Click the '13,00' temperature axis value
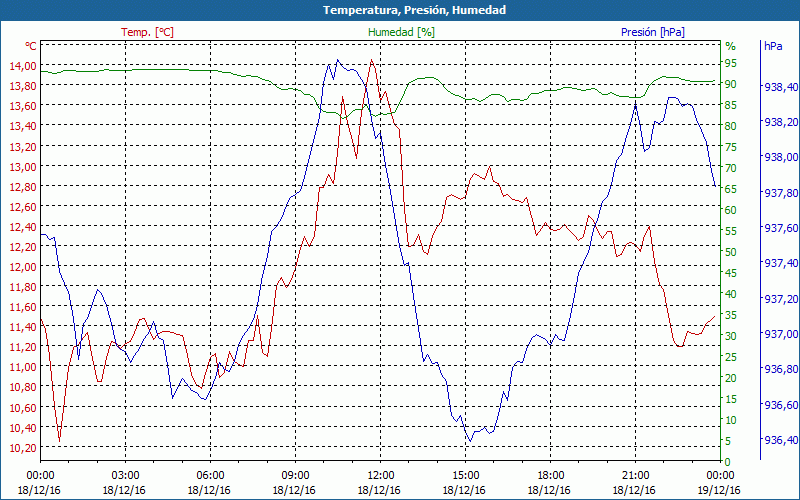The height and width of the screenshot is (500, 800). click(x=22, y=166)
